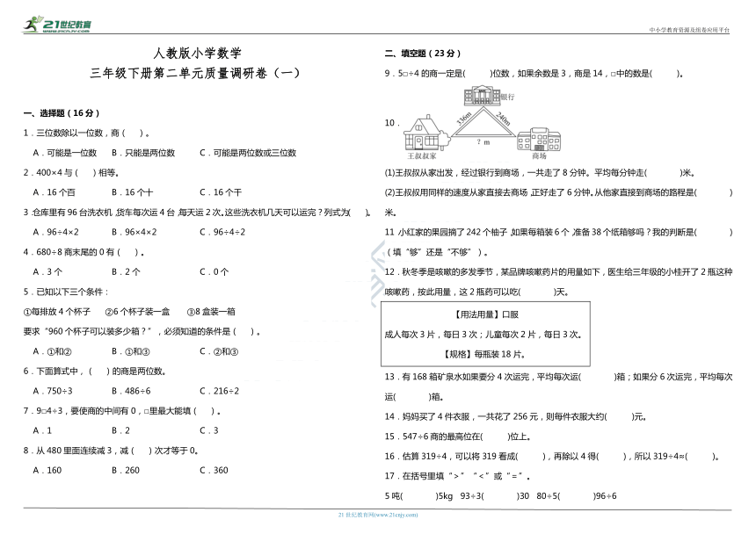Click condition ③8盒装一箱
756x534 pixels.
pyautogui.click(x=211, y=312)
